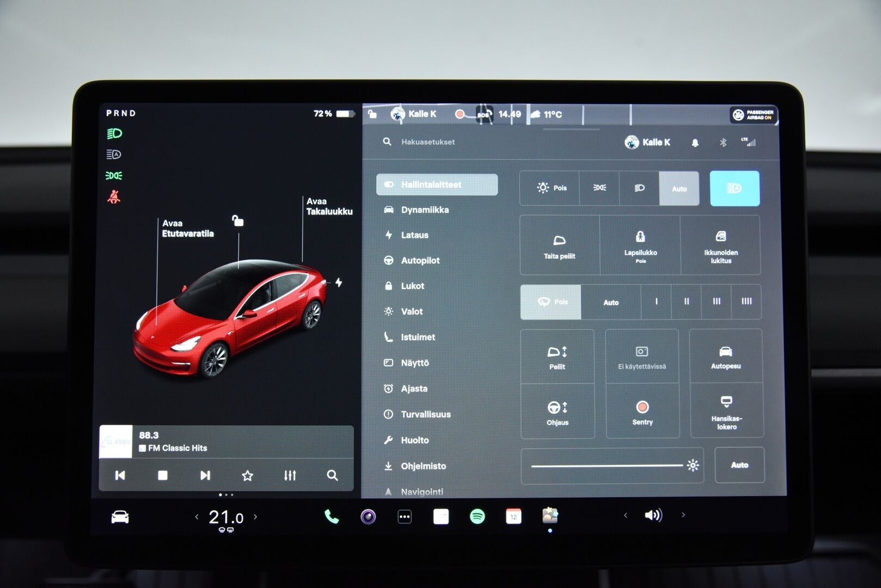Viewport: 881px width, 588px height.
Task: Star the current FM Classic Hits station
Action: 247,475
